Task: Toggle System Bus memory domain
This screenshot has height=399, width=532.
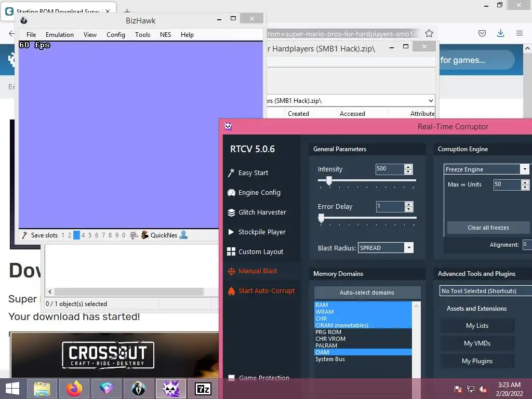Action: (x=363, y=359)
